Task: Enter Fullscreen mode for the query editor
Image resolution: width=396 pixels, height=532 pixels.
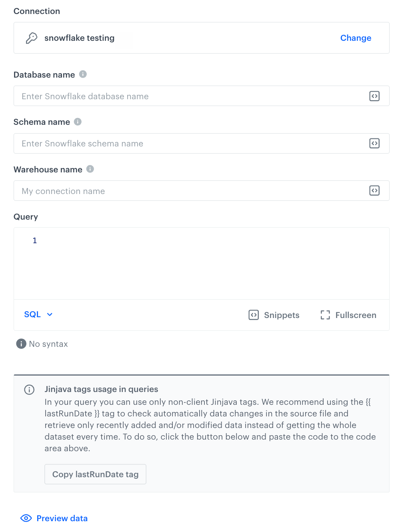Action: (348, 315)
